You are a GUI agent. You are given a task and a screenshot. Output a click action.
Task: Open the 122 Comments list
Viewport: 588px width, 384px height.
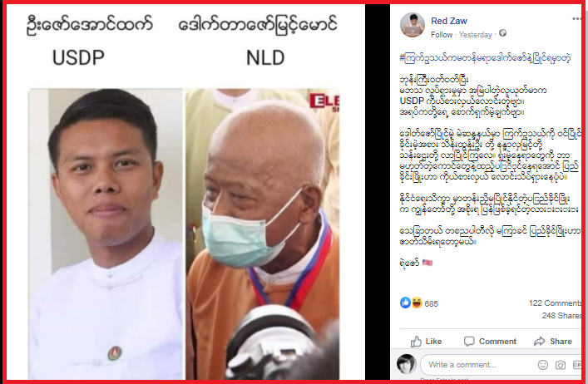[x=555, y=303]
